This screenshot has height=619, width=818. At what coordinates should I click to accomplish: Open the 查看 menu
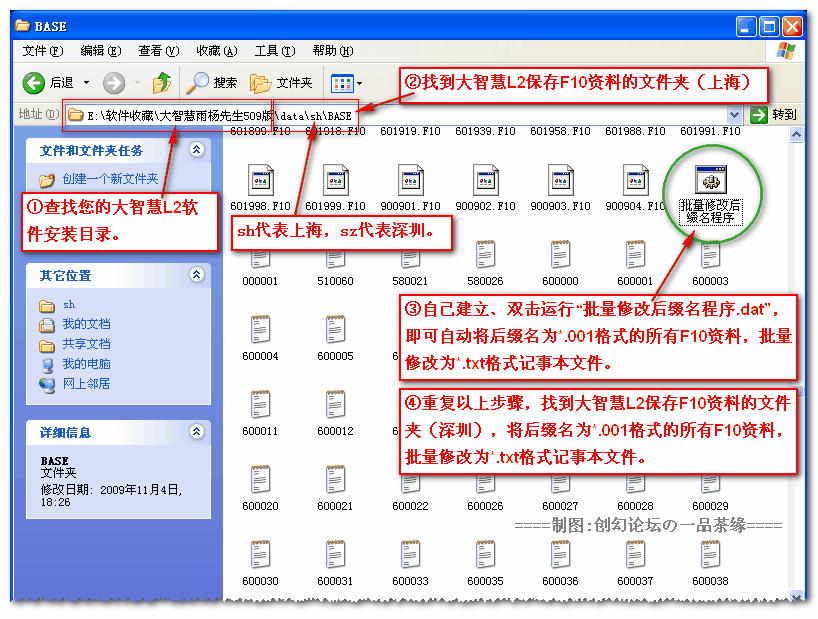tap(159, 51)
